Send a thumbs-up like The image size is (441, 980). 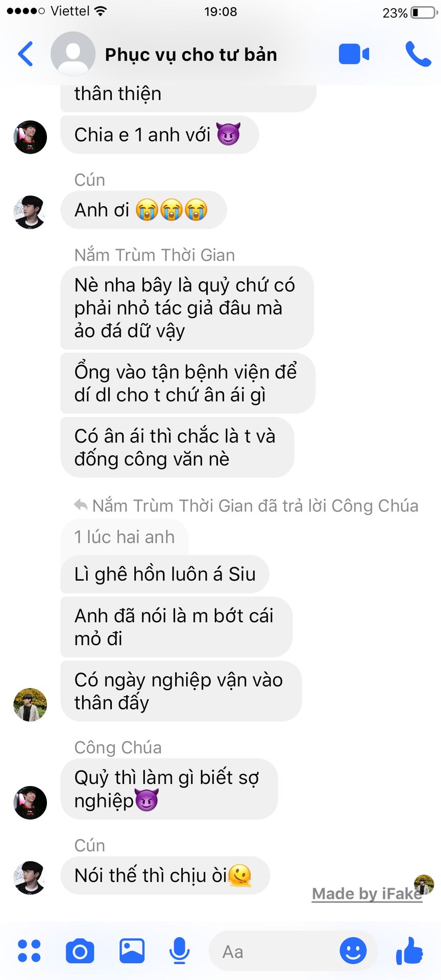point(410,951)
